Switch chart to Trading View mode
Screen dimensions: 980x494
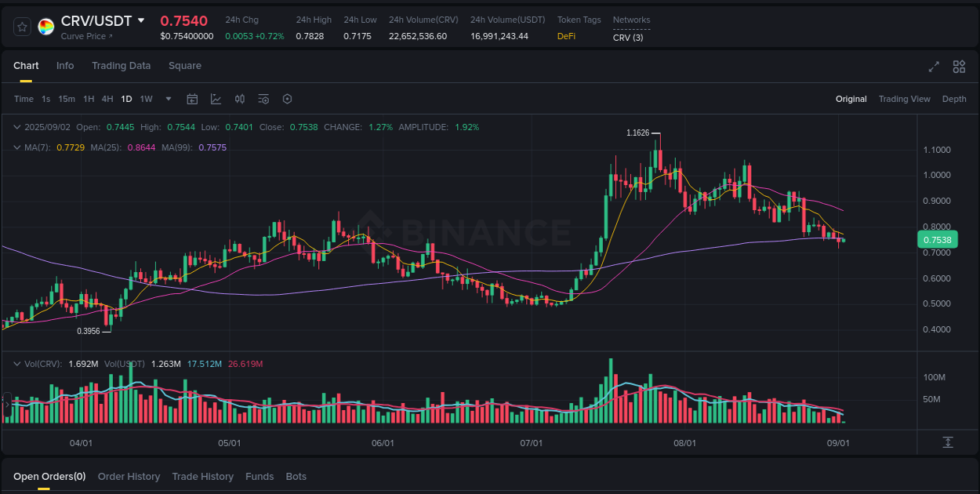[905, 99]
